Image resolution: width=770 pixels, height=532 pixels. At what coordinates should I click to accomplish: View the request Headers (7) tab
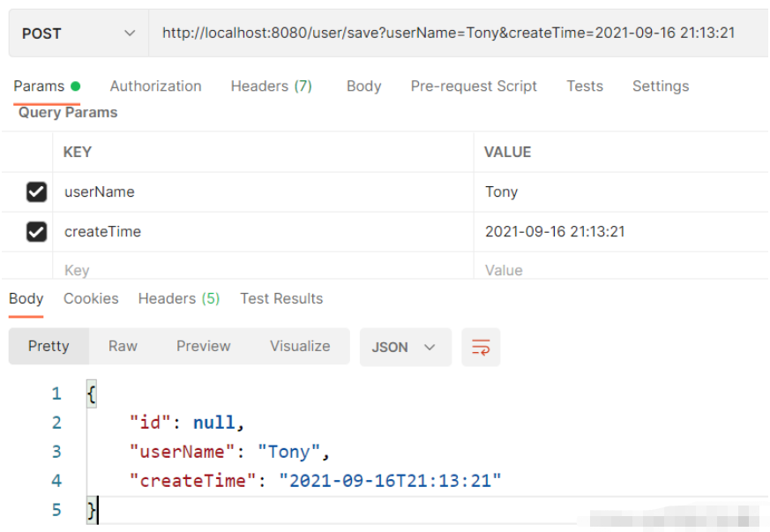point(271,86)
